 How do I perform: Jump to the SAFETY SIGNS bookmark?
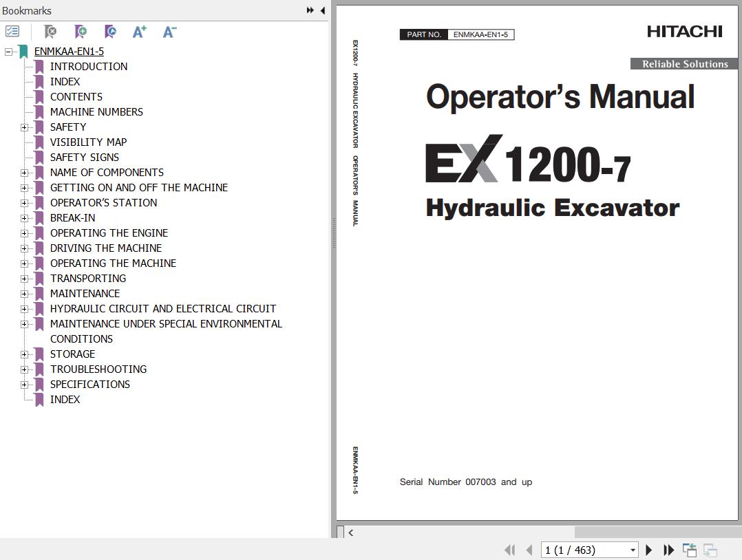pyautogui.click(x=85, y=158)
